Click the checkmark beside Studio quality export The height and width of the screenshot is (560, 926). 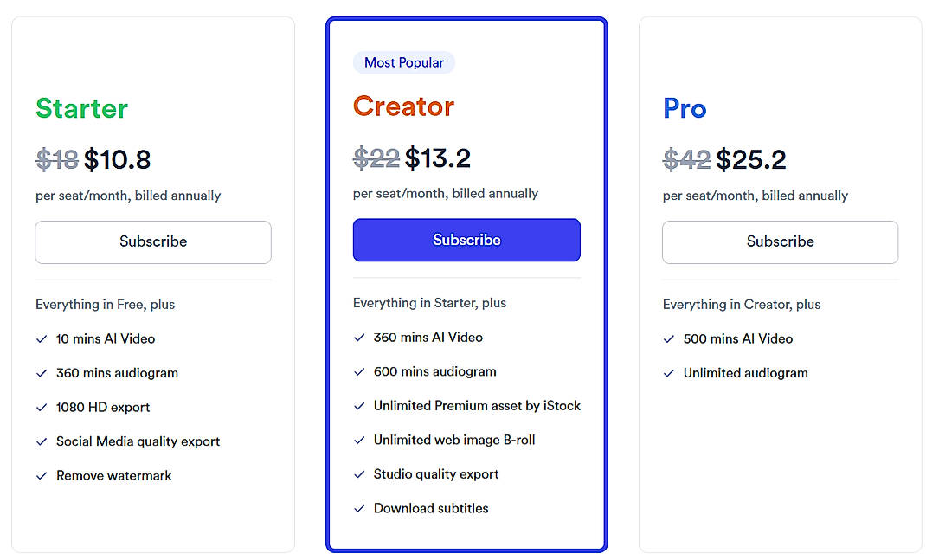pos(359,474)
